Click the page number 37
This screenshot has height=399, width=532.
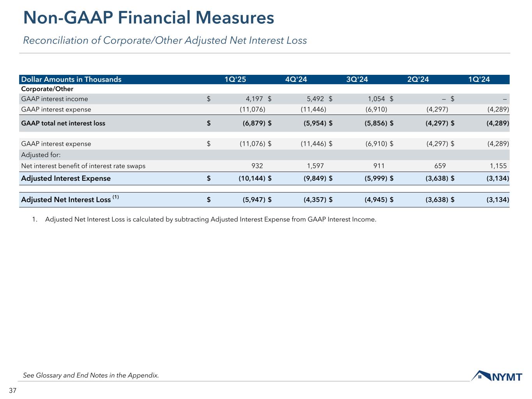(x=12, y=391)
